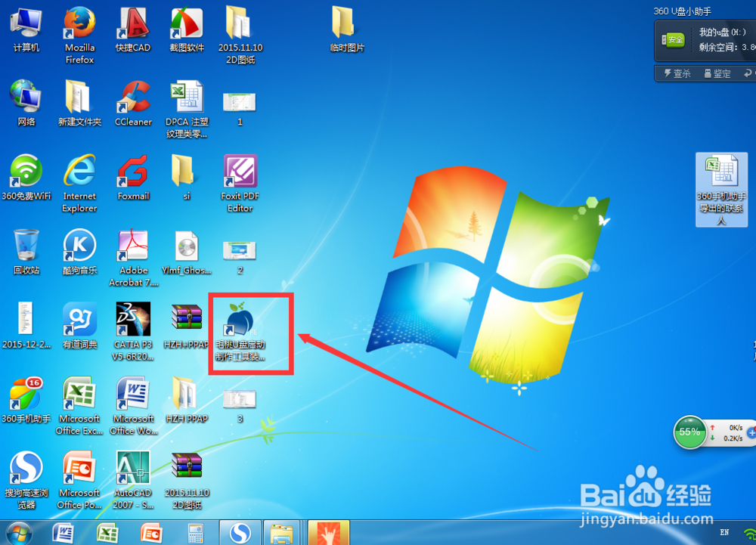Select the image file named 1
Image resolution: width=756 pixels, height=545 pixels.
[240, 108]
